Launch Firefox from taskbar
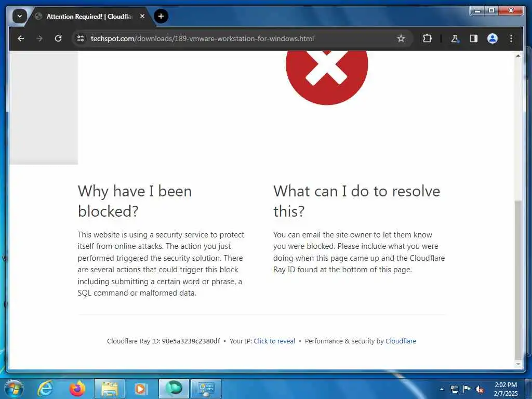 [77, 389]
